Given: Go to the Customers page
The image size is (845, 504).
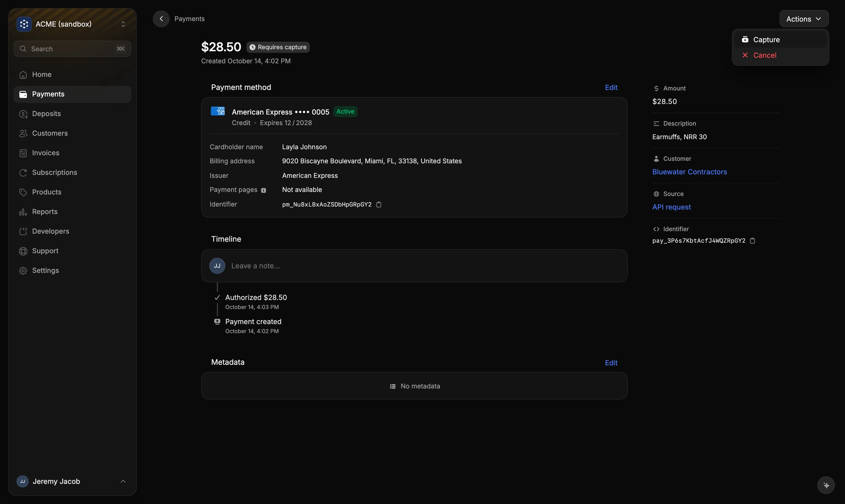Looking at the screenshot, I should pyautogui.click(x=72, y=133).
